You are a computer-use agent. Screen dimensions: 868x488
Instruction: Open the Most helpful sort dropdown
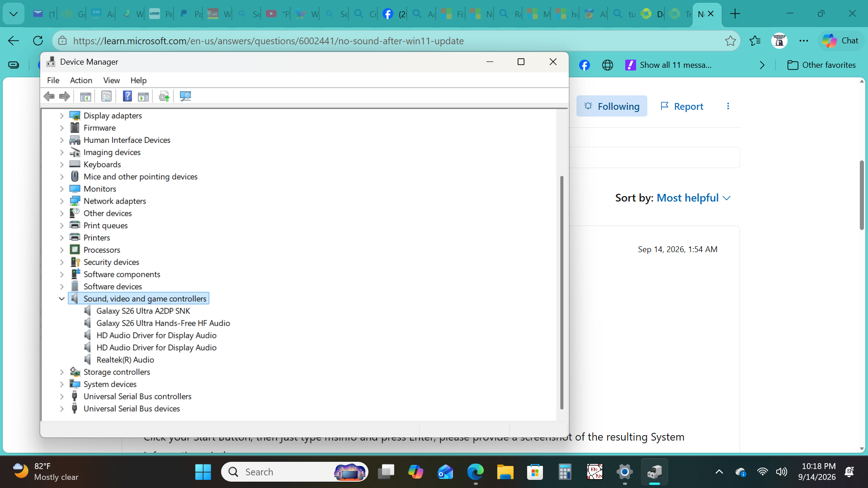click(x=693, y=198)
